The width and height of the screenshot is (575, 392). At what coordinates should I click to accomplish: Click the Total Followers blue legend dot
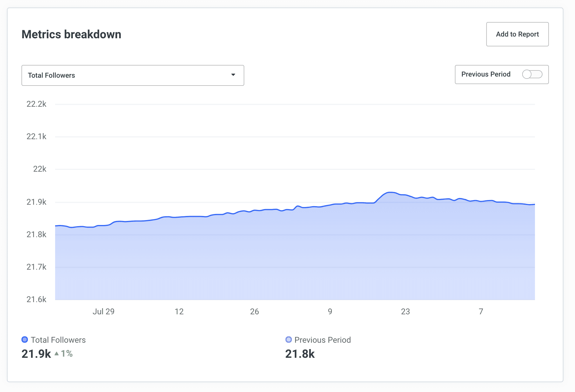25,340
